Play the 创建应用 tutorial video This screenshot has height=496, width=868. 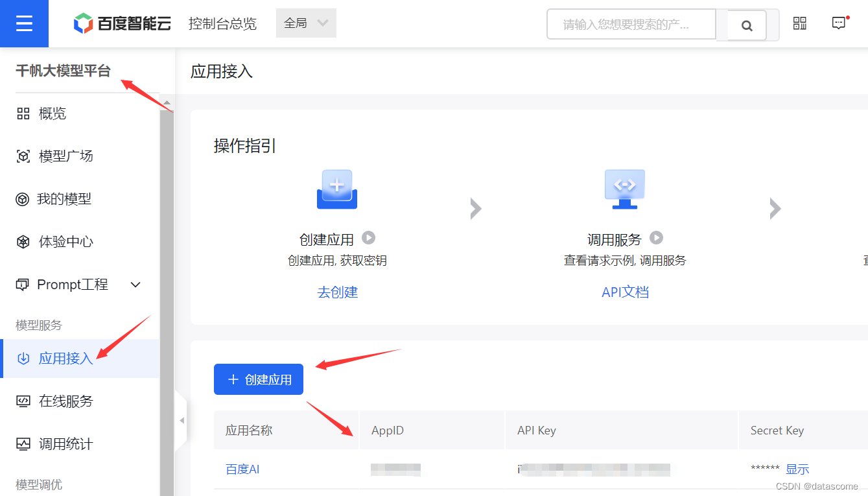coord(369,238)
